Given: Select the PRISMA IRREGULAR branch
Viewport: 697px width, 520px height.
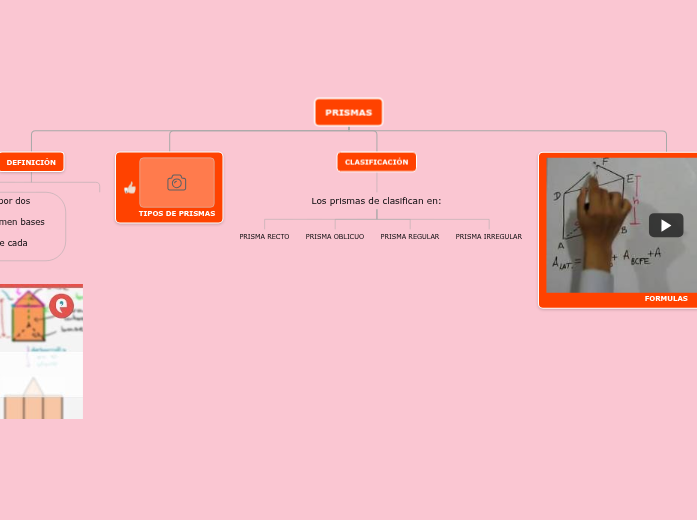Looking at the screenshot, I should pos(488,237).
